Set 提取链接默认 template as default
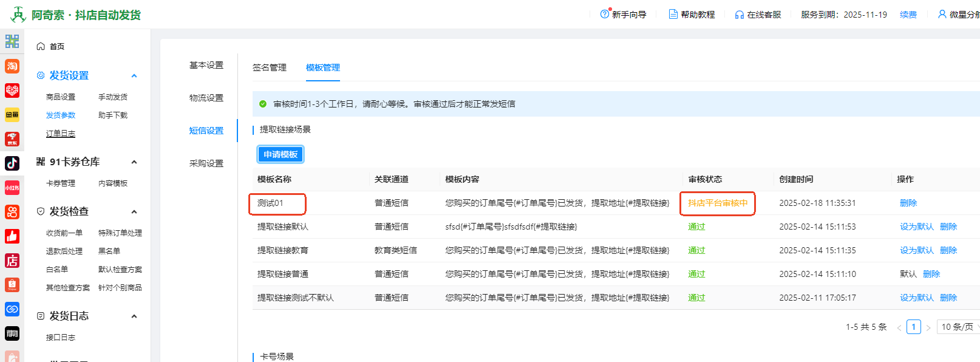Viewport: 980px width, 362px height. [917, 227]
